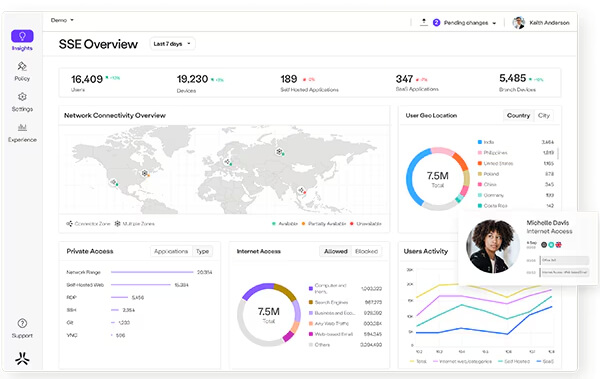Click the Self Hosted legend in Users Activity
Screen dimensions: 600x379
point(514,361)
